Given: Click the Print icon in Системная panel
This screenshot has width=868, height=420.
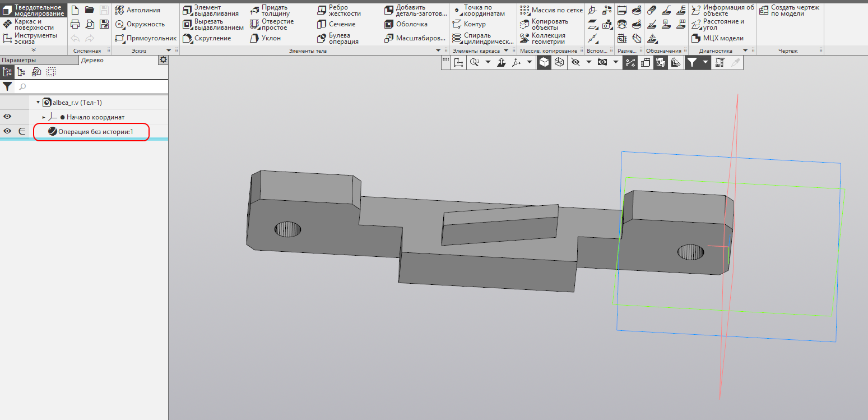Looking at the screenshot, I should (x=75, y=24).
